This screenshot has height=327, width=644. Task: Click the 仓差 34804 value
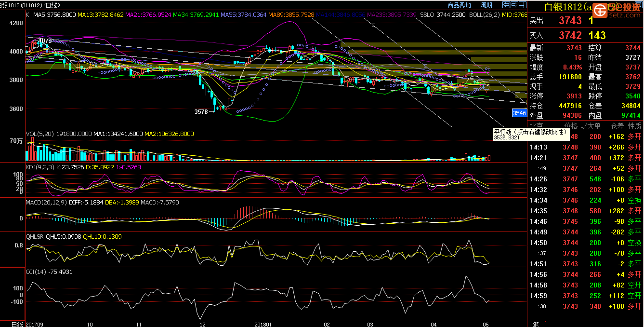pyautogui.click(x=631, y=106)
